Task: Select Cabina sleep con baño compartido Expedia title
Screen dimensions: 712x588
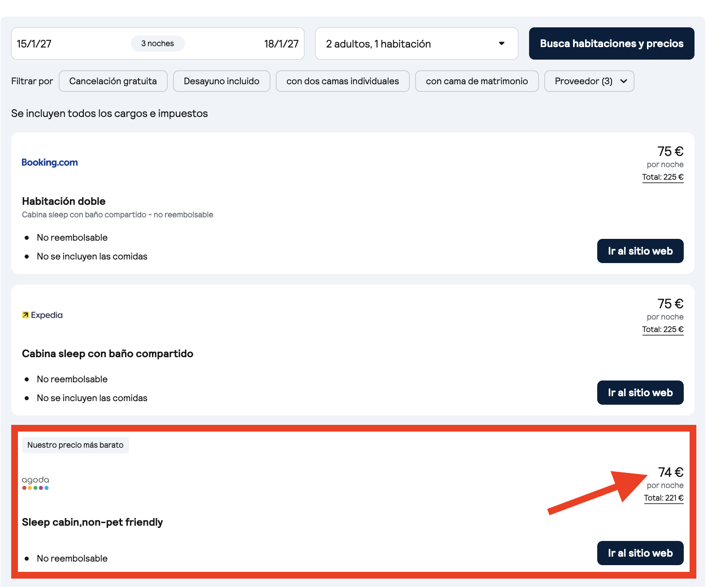Action: tap(108, 354)
